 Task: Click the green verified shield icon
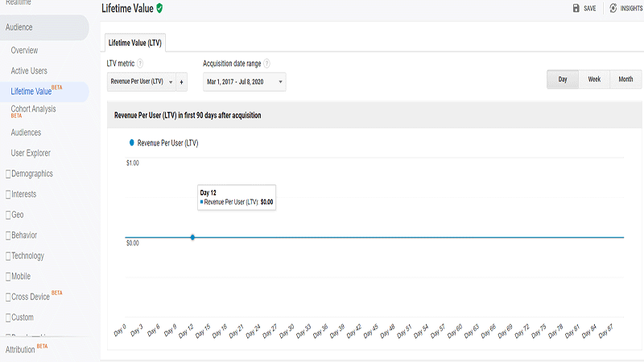159,8
